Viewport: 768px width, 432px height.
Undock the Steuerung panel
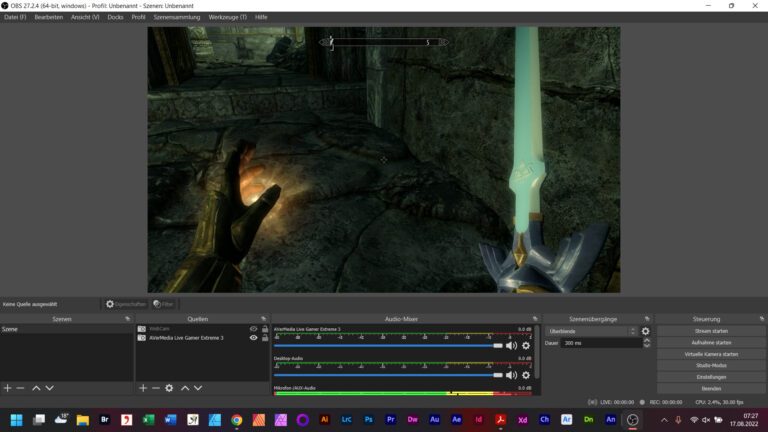(762, 319)
